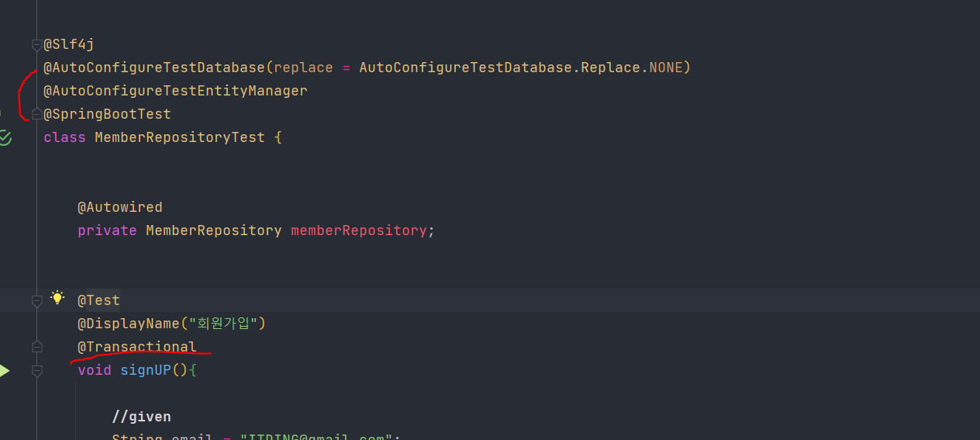Collapse annotation block at @Slf4j fold marker
The image size is (980, 440).
pos(36,44)
